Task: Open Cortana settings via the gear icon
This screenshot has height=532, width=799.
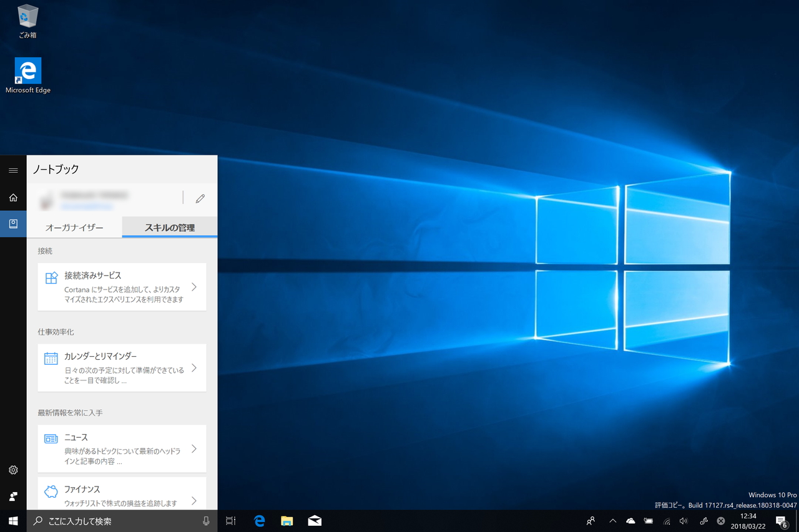Action: (x=12, y=470)
